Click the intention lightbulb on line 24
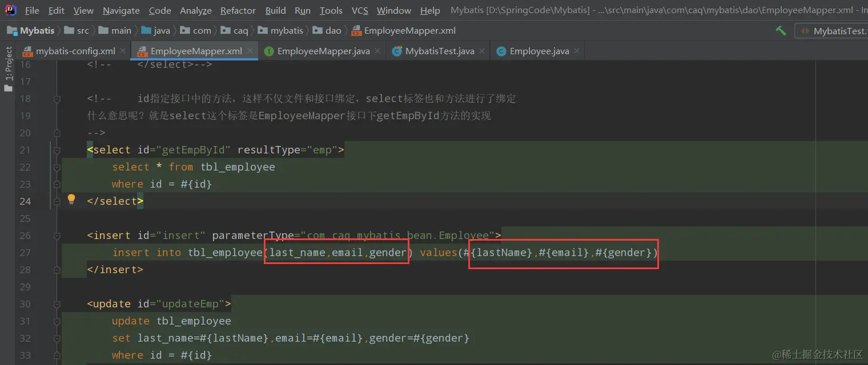Viewport: 868px width, 365px height. click(x=71, y=198)
